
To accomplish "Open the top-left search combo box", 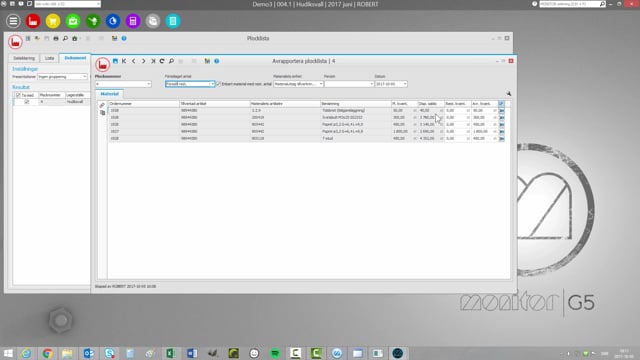I will click(68, 4).
